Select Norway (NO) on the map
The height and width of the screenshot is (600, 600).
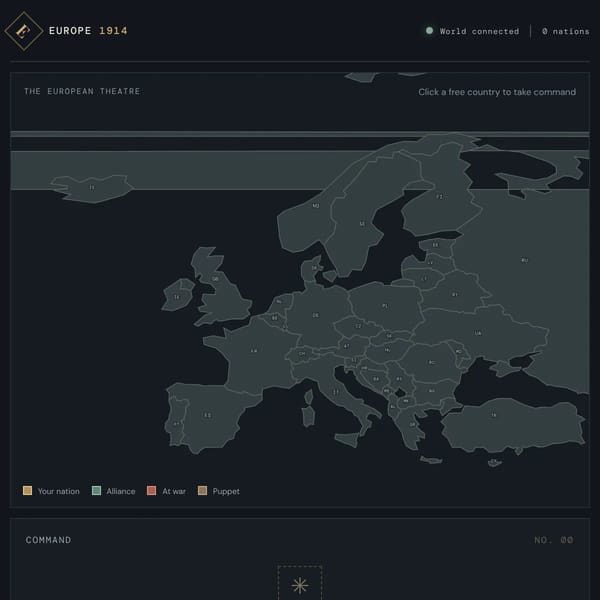coord(316,206)
